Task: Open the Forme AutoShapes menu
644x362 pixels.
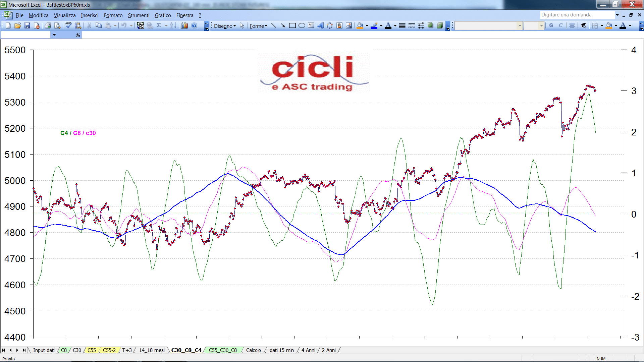Action: click(259, 26)
